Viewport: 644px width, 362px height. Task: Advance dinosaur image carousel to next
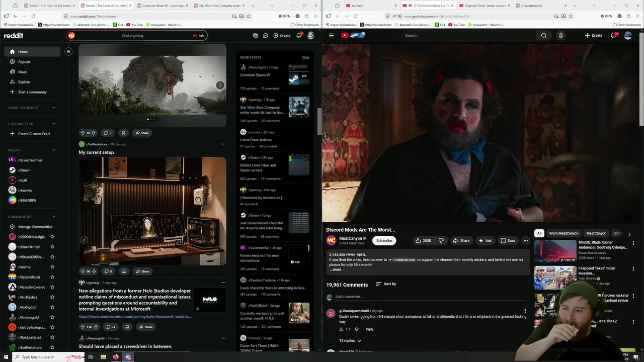220,85
